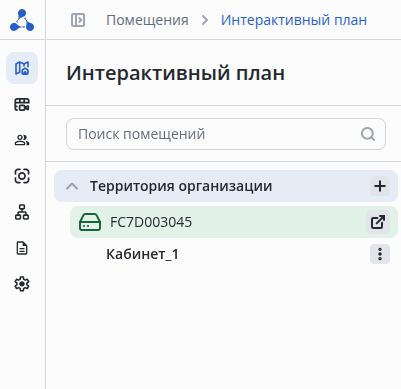Select the Кабинет_1 room
The width and height of the screenshot is (401, 389).
(x=142, y=254)
